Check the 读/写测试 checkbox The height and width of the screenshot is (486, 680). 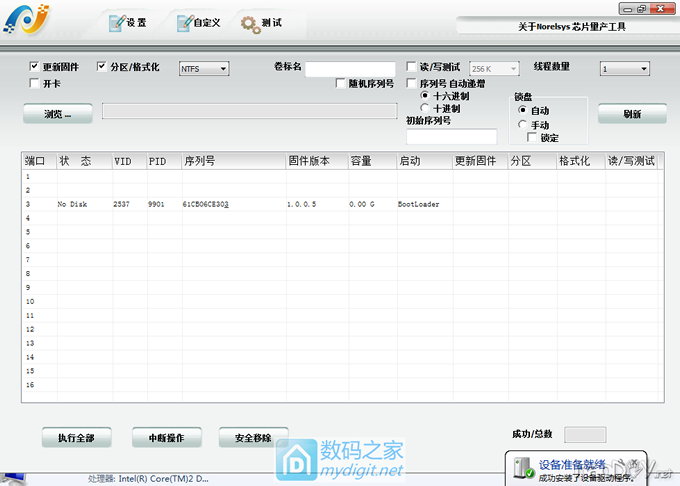(x=411, y=67)
